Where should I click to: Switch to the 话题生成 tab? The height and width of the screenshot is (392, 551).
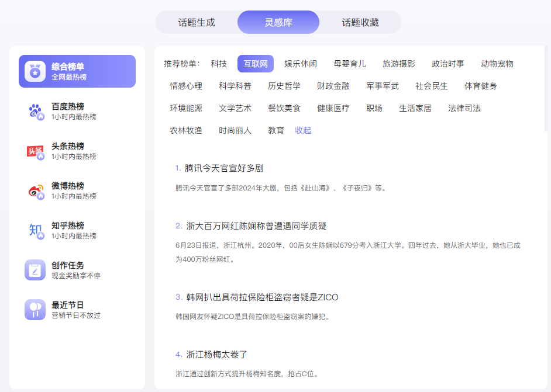[197, 22]
